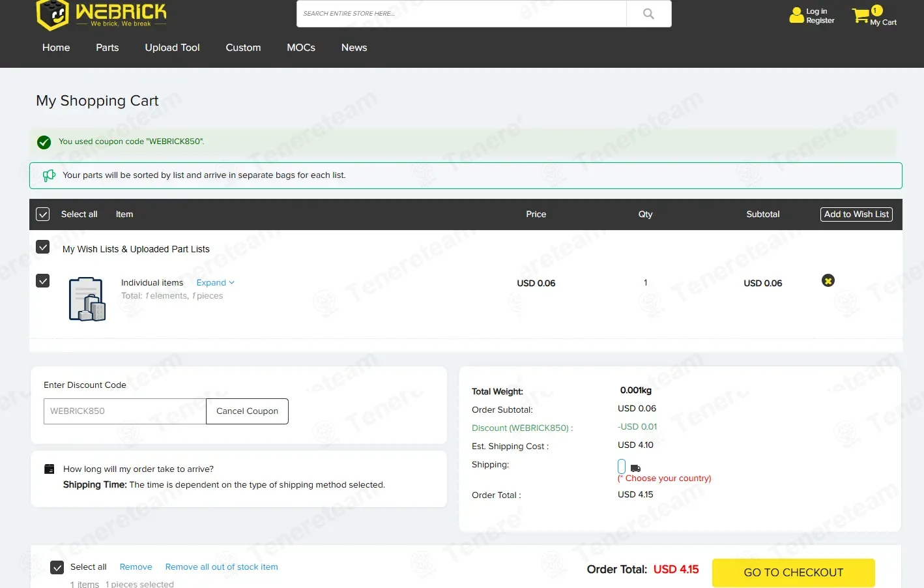Click the Webrick logo

(102, 14)
